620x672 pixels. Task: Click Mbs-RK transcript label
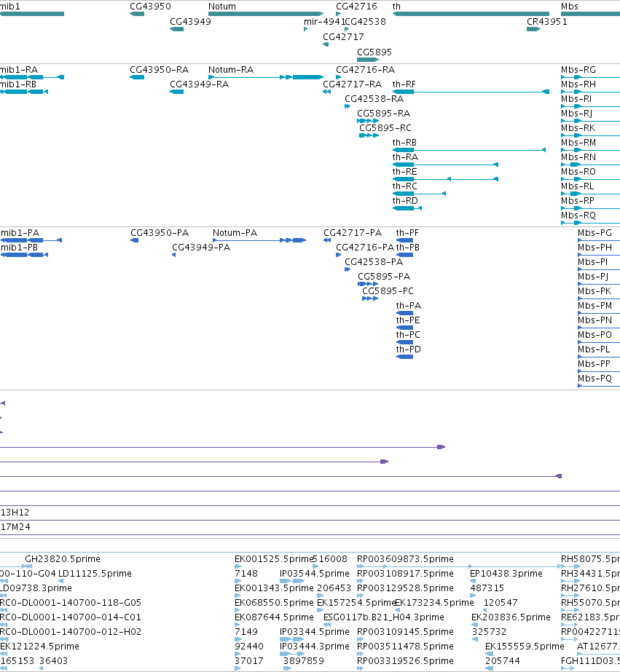pos(578,128)
